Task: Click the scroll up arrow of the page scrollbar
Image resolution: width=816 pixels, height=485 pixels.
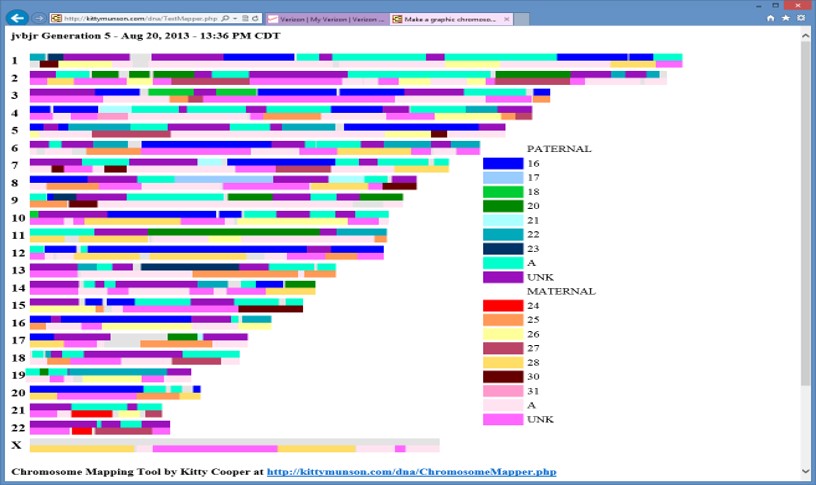Action: 807,33
